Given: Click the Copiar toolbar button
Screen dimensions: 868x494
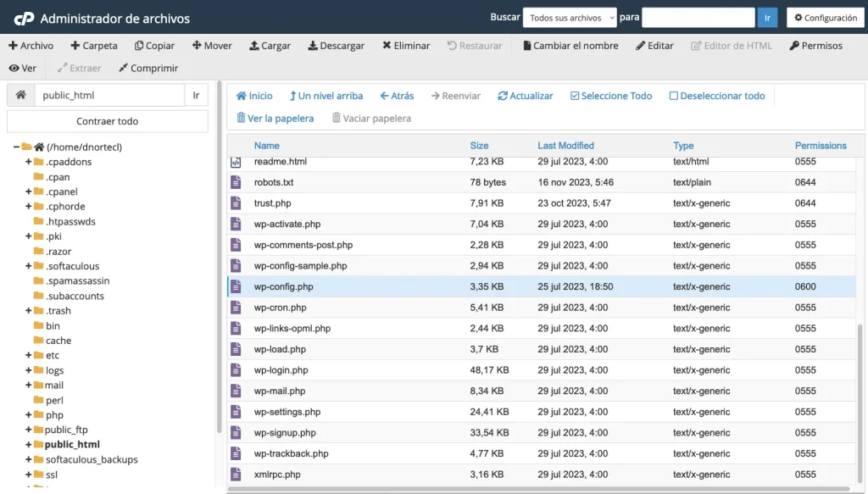Looking at the screenshot, I should click(x=154, y=46).
